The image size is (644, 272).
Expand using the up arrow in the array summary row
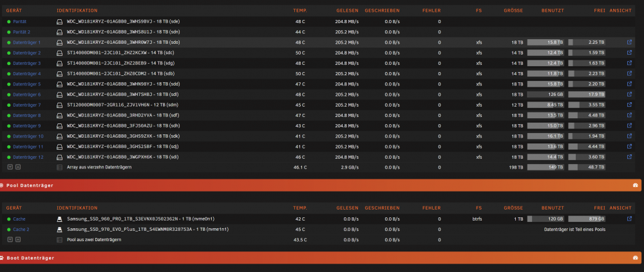pos(17,167)
